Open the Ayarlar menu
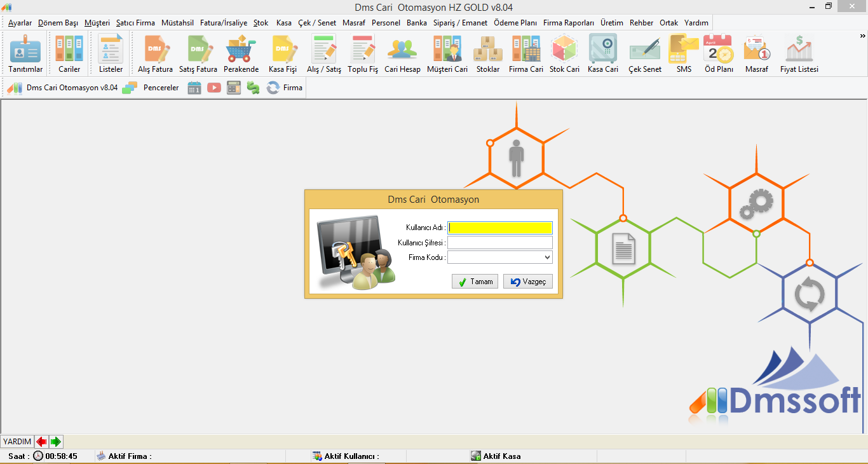 pos(20,23)
